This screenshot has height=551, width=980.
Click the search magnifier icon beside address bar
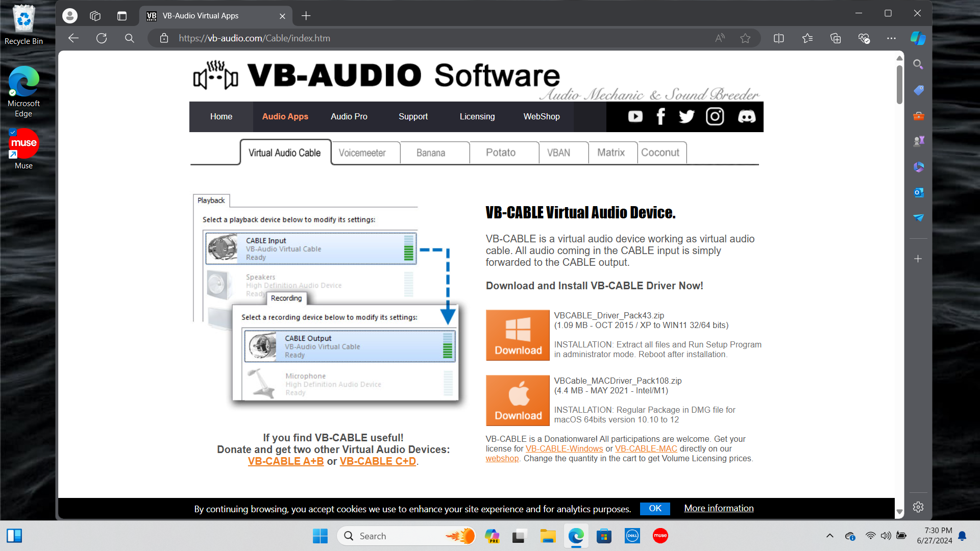[x=130, y=38]
